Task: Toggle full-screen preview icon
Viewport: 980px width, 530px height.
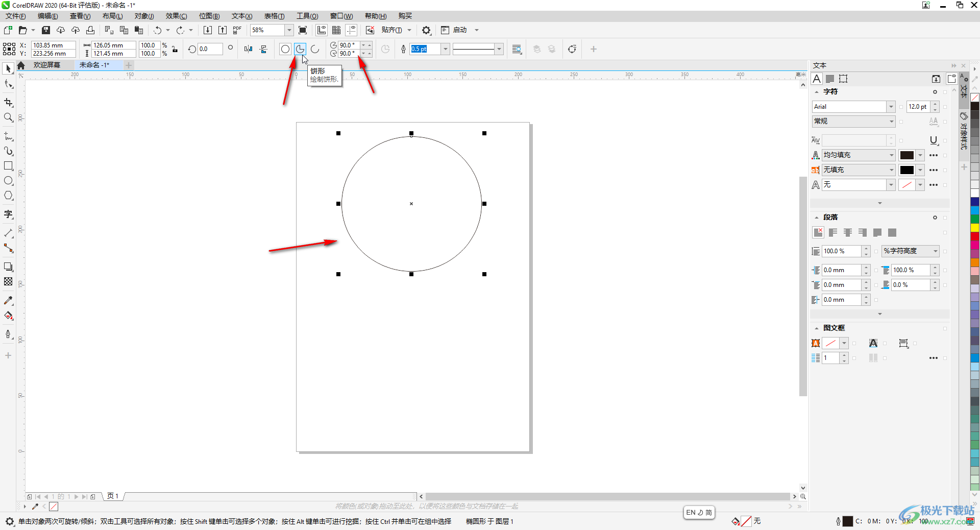Action: [x=303, y=30]
